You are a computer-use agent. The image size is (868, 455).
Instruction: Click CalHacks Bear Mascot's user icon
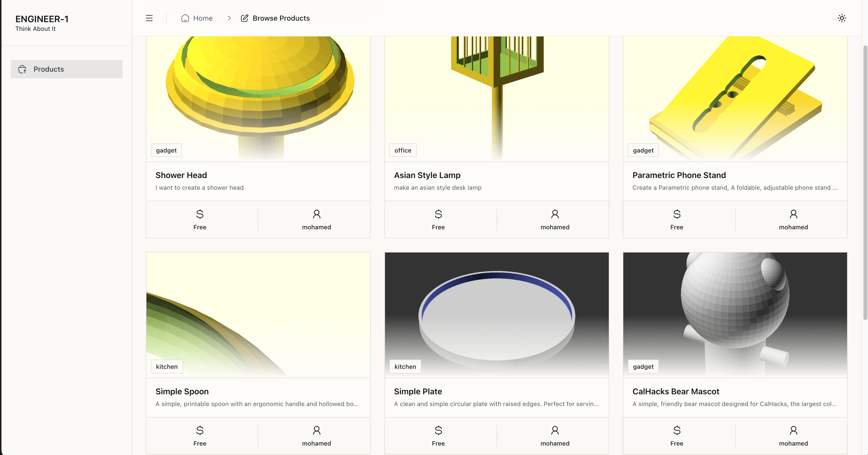point(793,431)
